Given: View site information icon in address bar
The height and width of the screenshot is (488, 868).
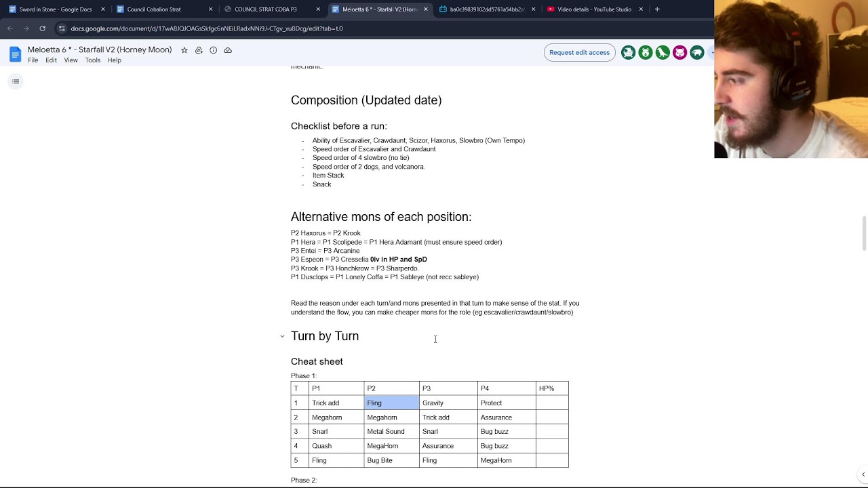Looking at the screenshot, I should click(62, 28).
